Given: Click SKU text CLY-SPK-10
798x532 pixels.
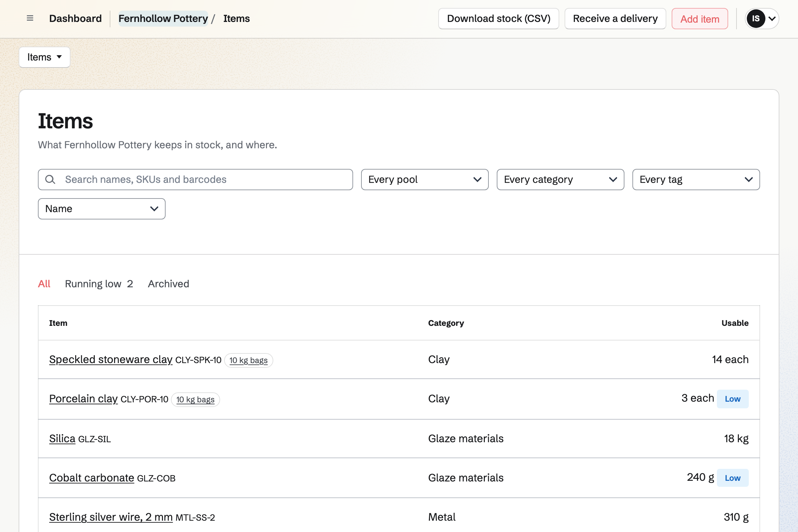Looking at the screenshot, I should [x=198, y=360].
